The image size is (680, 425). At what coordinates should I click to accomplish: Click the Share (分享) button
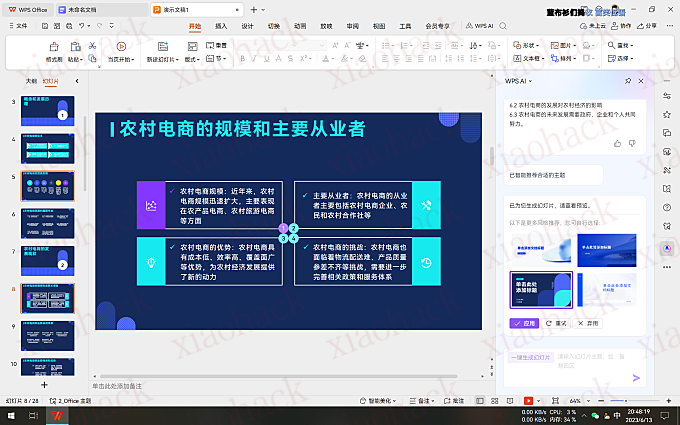[647, 26]
